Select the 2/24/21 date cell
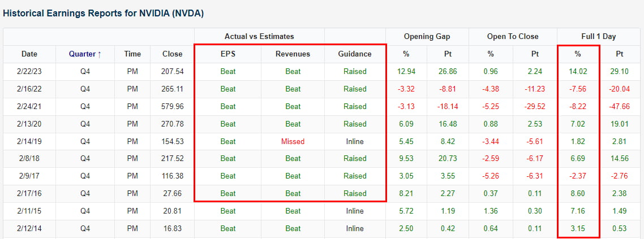The height and width of the screenshot is (239, 644). 29,106
